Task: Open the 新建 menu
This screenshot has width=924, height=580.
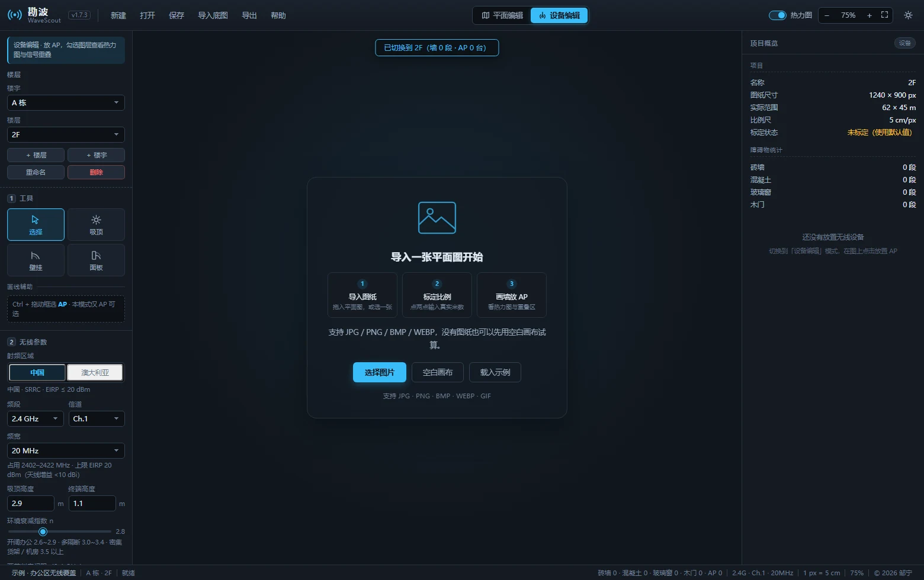Action: (x=118, y=15)
